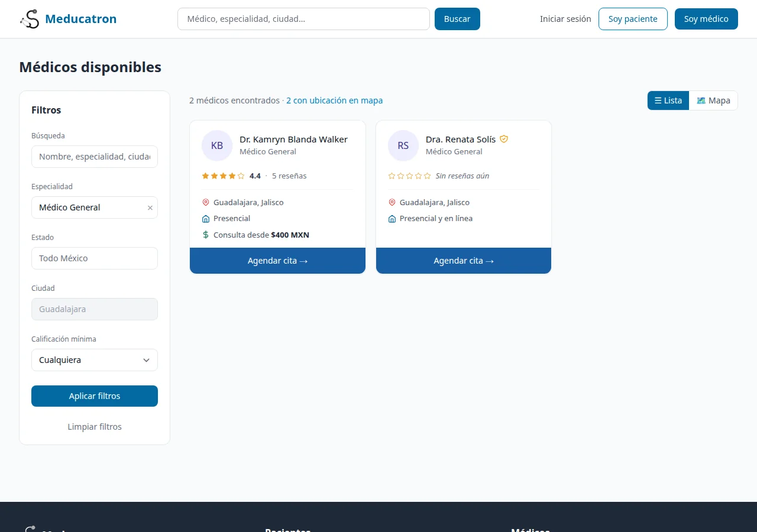Viewport: 757px width, 532px height.
Task: Open Dr. Kamryn Blanda Walker's name
Action: pos(293,140)
